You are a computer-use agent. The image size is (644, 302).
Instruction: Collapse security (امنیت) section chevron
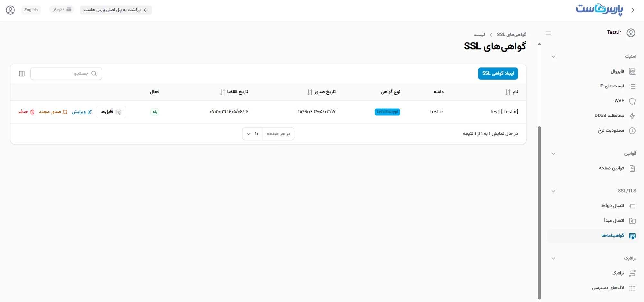[x=553, y=57]
